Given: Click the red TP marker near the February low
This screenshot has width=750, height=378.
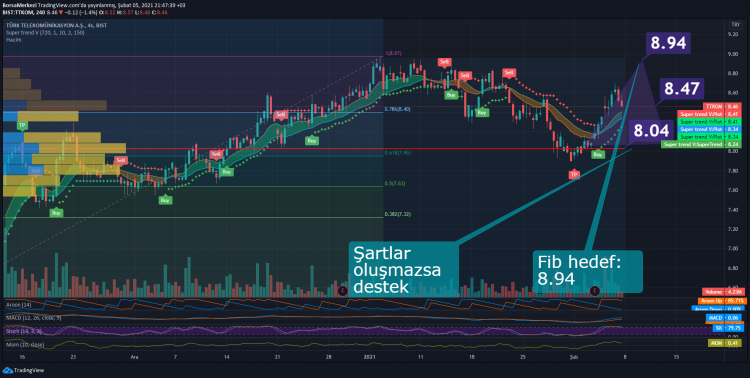Looking at the screenshot, I should pyautogui.click(x=574, y=175).
